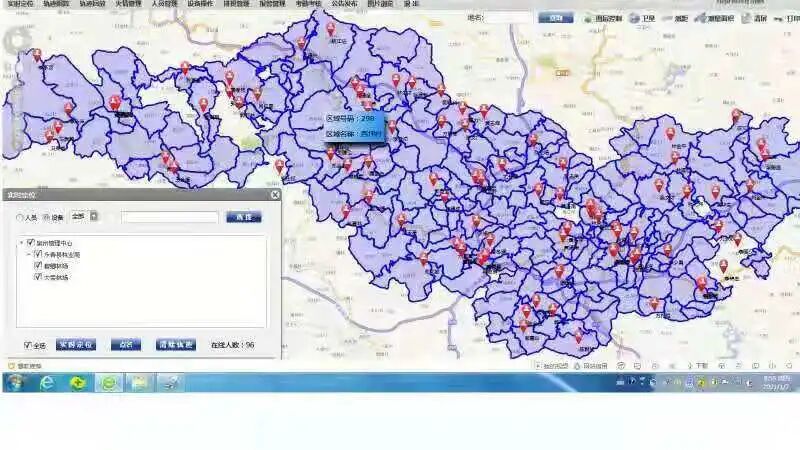Open the green 360 browser taskbar icon
Viewport: 800px width, 450px height.
pos(108,383)
